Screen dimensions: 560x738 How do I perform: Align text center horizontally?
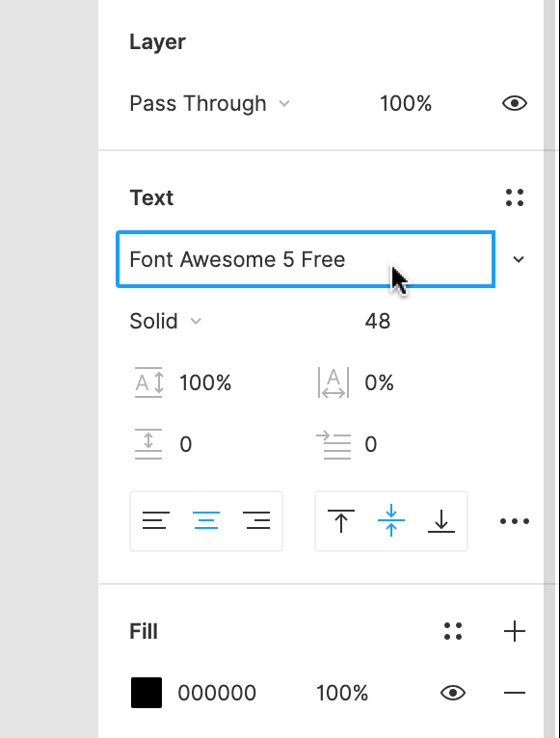tap(206, 520)
